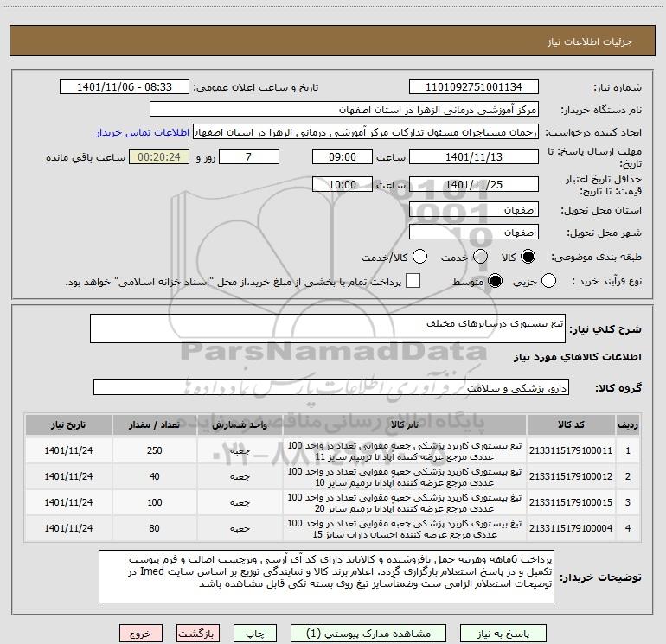Click the جزئیات اطلاعات نیاز header title
Viewport: 666px width, 644px height.
(590, 41)
